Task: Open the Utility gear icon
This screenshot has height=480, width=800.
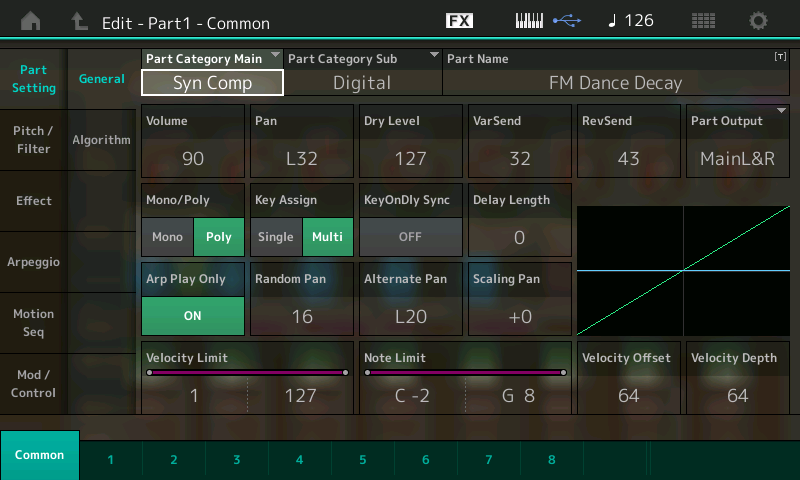Action: (758, 21)
